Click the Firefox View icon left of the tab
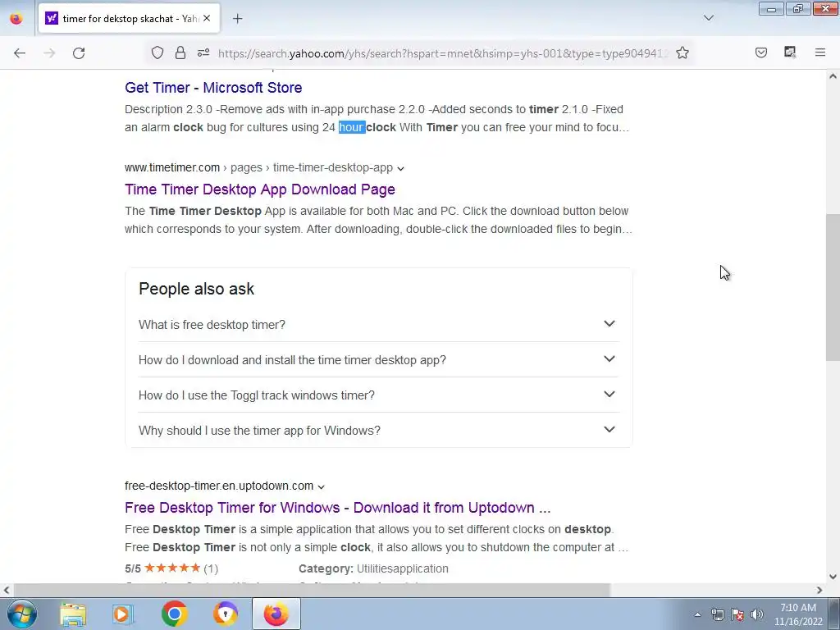Image resolution: width=840 pixels, height=630 pixels. (x=16, y=19)
